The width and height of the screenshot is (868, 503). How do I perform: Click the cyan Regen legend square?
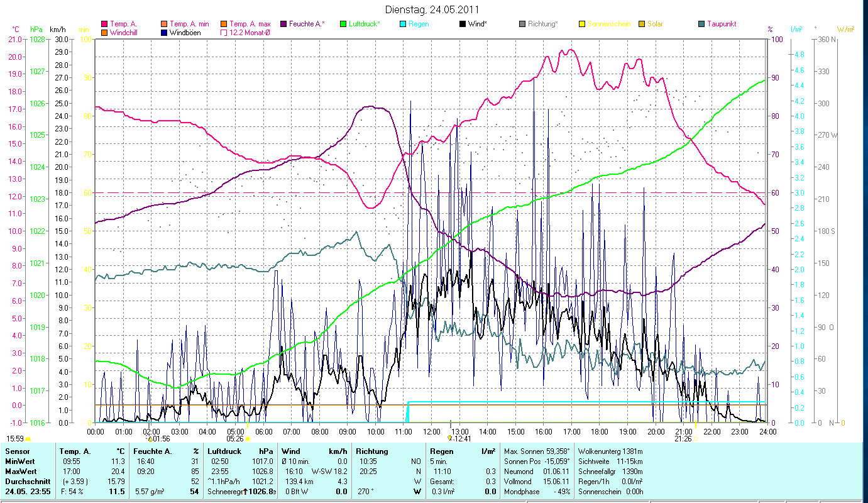[402, 24]
